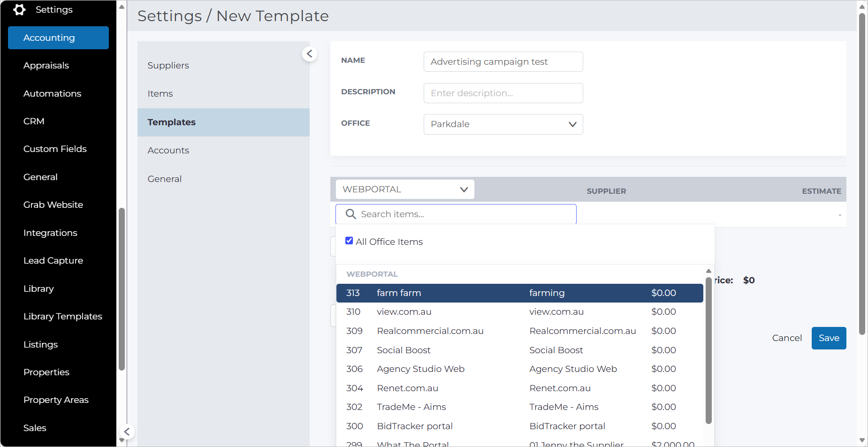Screen dimensions: 868x447
Task: Select item 302 TradeMe - Aims
Action: point(519,407)
